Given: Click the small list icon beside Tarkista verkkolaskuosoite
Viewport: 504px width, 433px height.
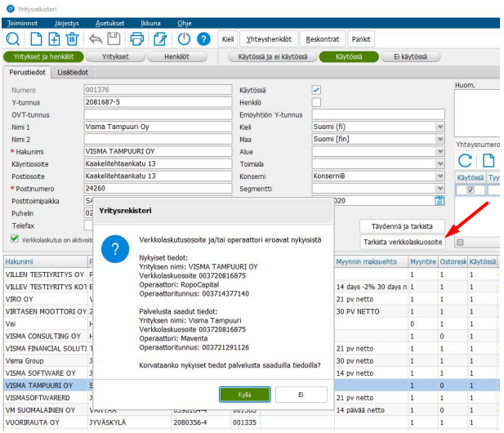Looking at the screenshot, I should [x=460, y=242].
